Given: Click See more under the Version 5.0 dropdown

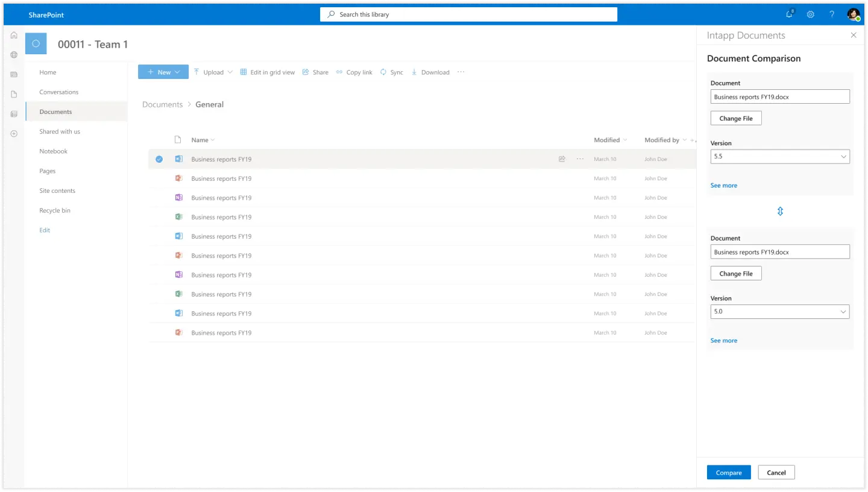Looking at the screenshot, I should coord(723,341).
